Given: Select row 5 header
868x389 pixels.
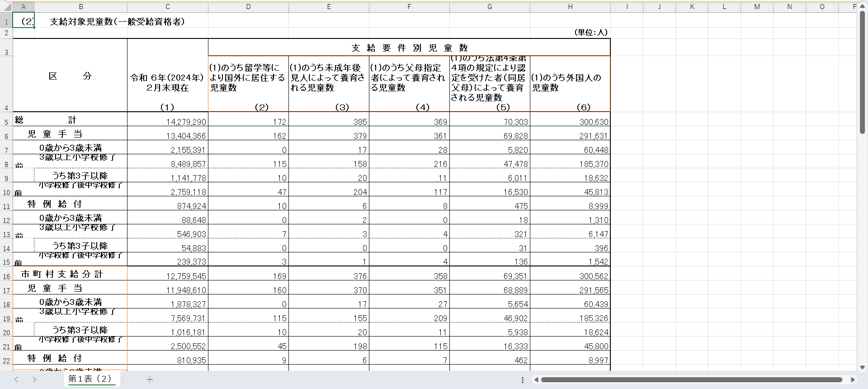Looking at the screenshot, I should (x=6, y=122).
